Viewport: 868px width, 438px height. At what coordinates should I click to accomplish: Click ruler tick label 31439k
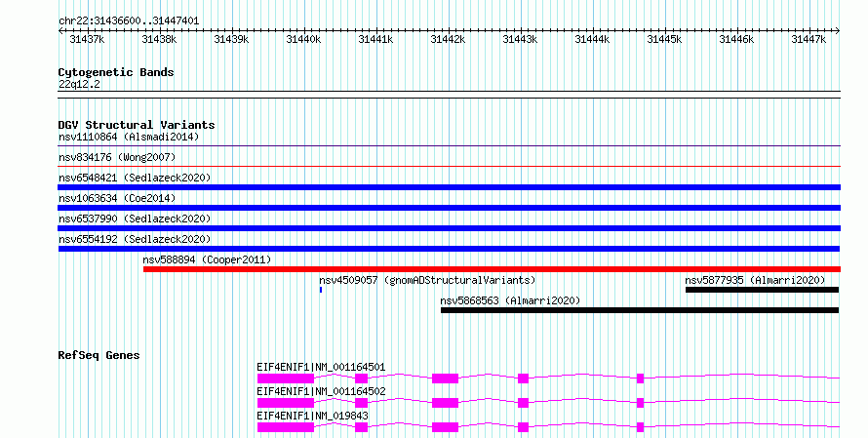(x=231, y=40)
